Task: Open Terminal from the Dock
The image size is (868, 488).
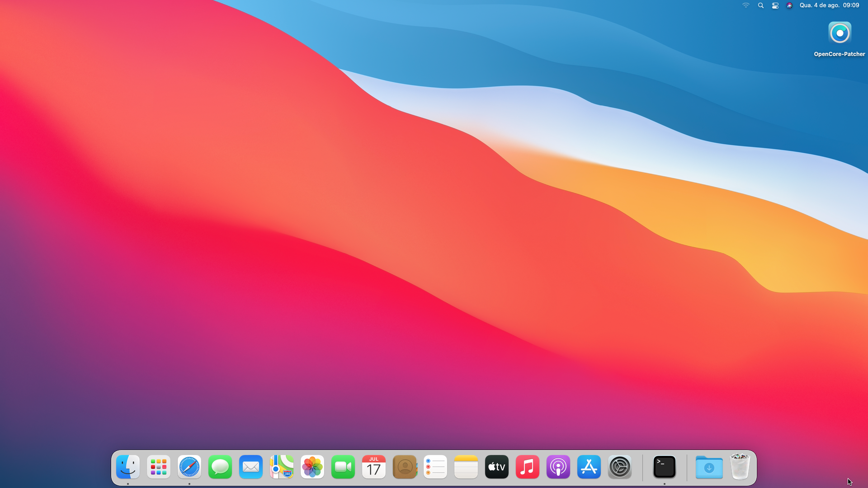Action: [665, 467]
